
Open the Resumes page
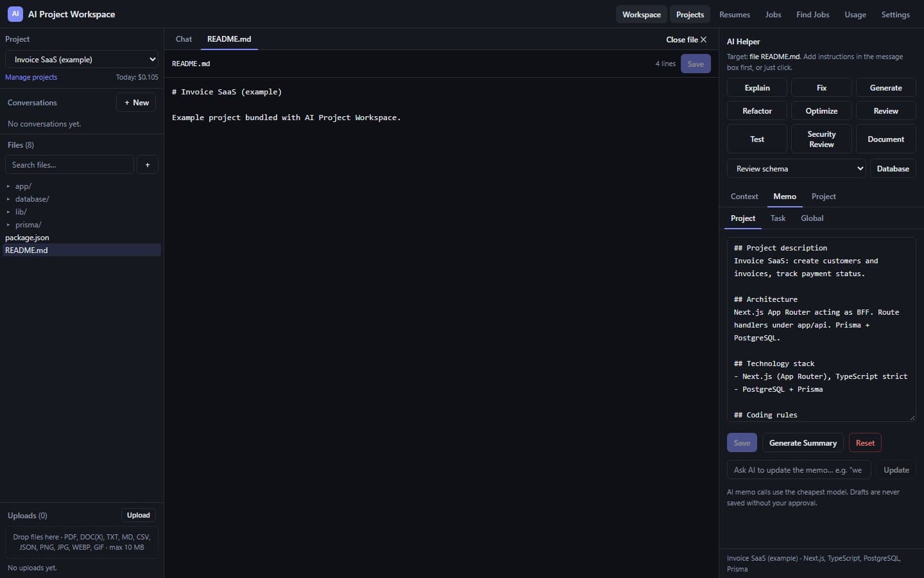tap(735, 15)
